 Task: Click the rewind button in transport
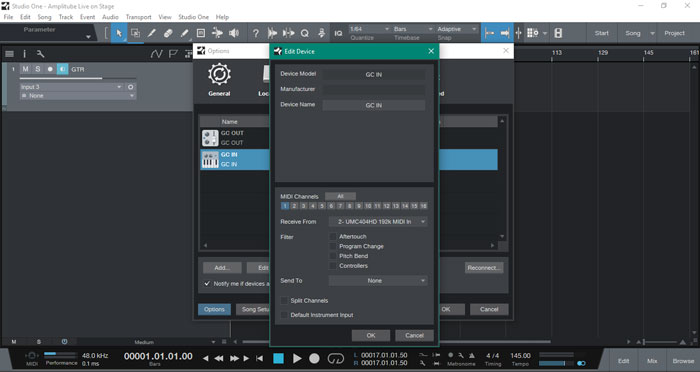click(219, 358)
